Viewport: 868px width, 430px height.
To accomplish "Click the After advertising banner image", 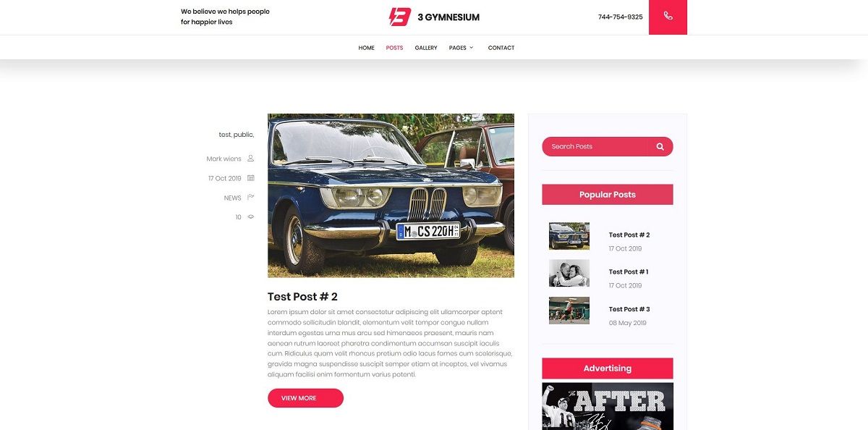I will coord(608,406).
